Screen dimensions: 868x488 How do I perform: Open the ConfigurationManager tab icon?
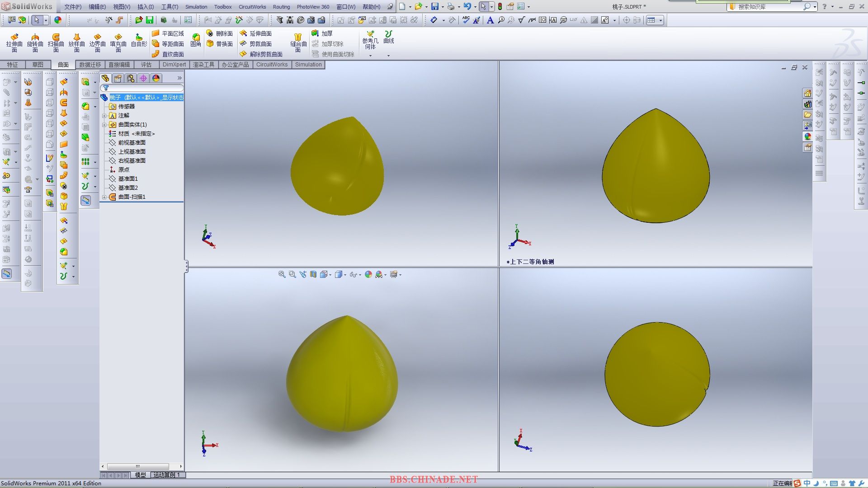click(131, 78)
